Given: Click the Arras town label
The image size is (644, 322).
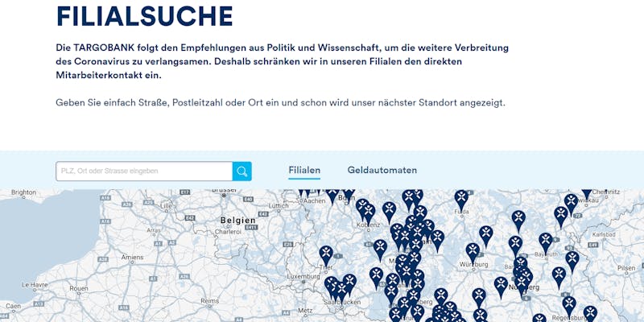Looking at the screenshot, I should point(154,230).
